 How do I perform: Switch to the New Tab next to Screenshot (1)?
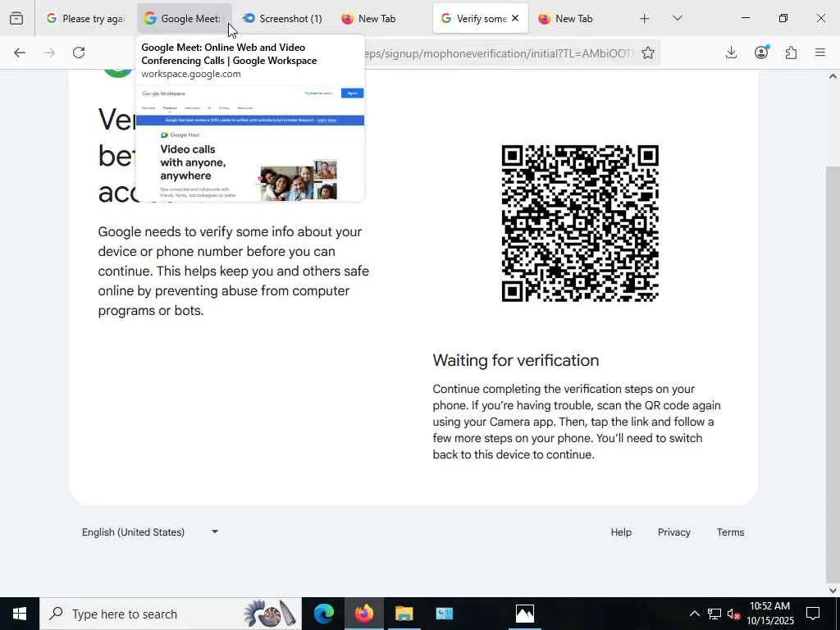381,18
